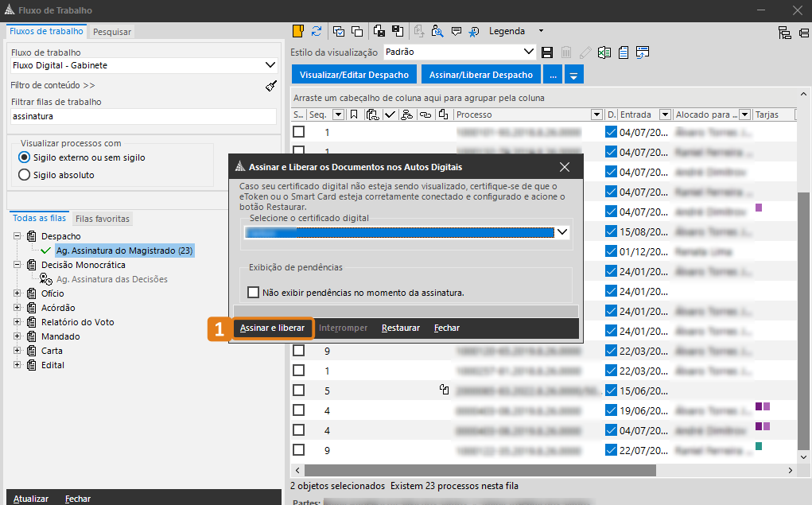The image size is (812, 505).
Task: Click the pencil edit-style icon
Action: point(585,52)
